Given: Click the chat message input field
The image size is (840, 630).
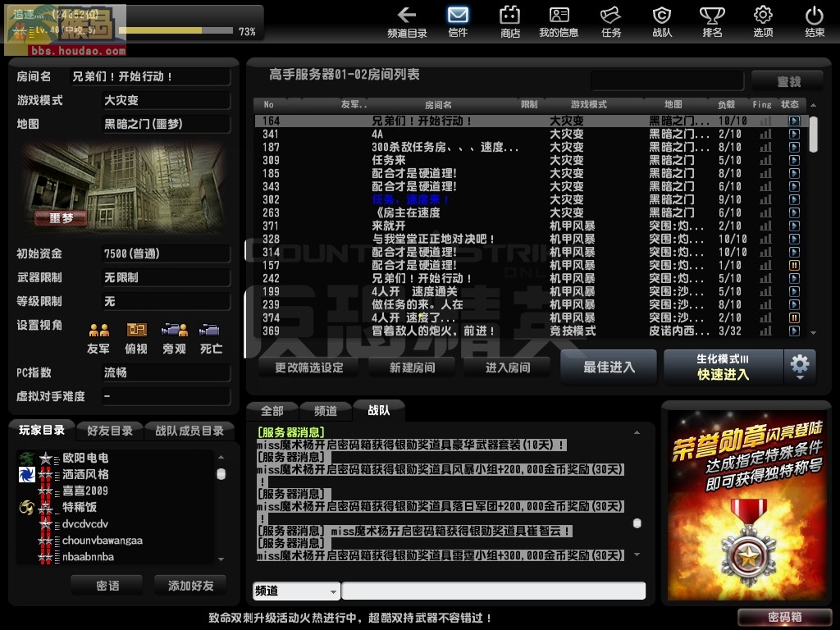Looking at the screenshot, I should [493, 591].
